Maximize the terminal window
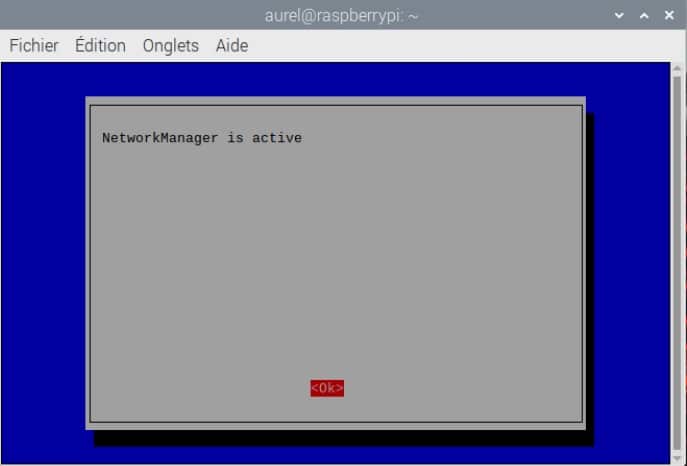 [x=643, y=16]
